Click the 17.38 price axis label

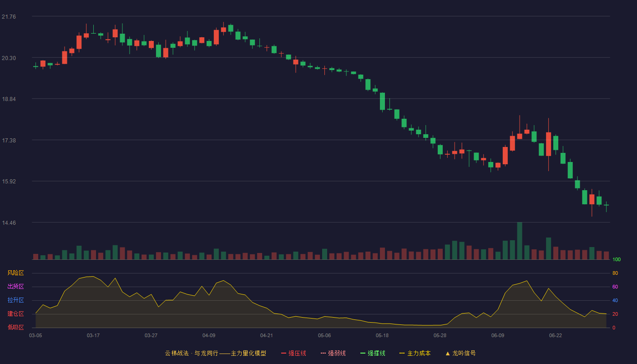[x=9, y=141]
